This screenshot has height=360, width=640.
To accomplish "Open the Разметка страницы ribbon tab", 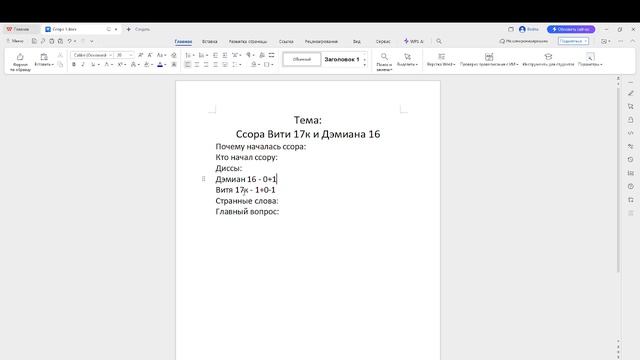I will (x=248, y=41).
